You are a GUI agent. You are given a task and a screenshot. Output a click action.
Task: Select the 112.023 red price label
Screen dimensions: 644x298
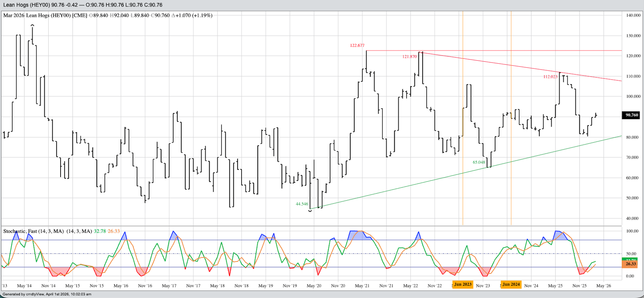coord(550,77)
